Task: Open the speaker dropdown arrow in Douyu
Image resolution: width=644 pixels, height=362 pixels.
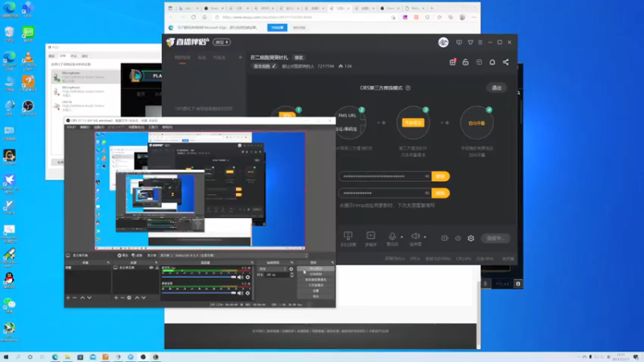Action: pos(425,237)
